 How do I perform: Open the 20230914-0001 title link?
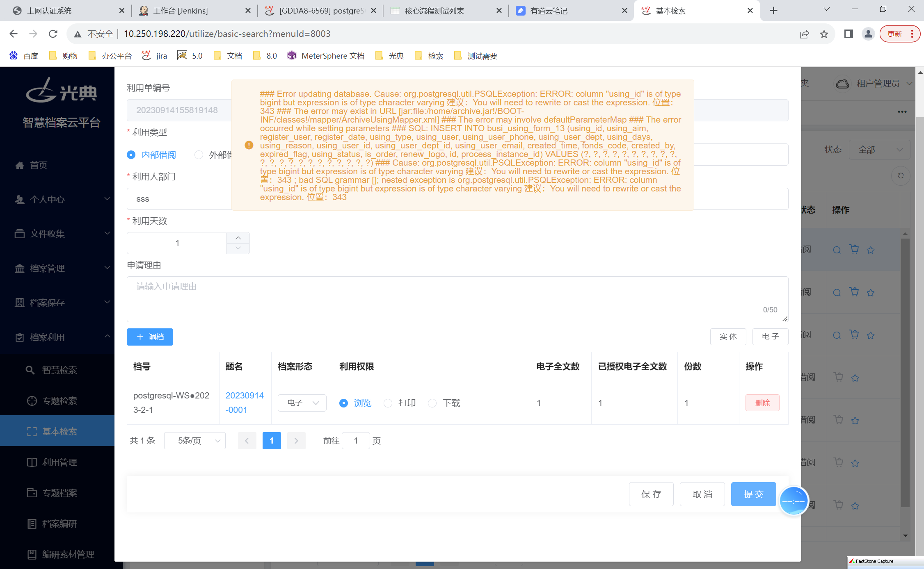(245, 403)
